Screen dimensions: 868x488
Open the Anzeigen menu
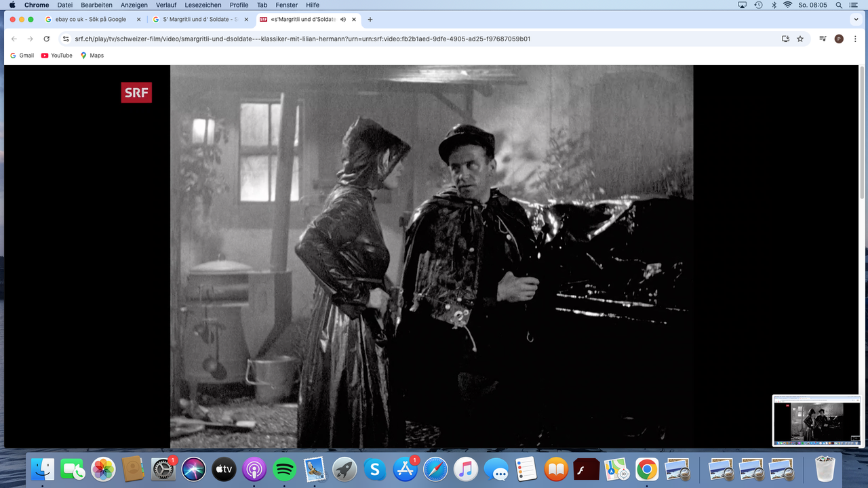click(134, 5)
